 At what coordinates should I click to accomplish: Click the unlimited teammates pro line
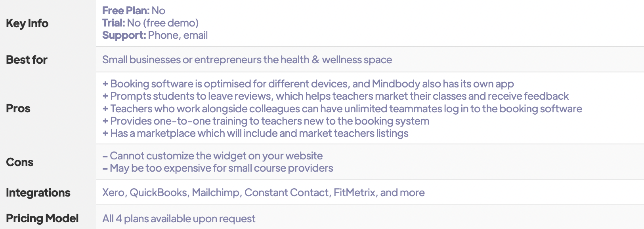(342, 109)
